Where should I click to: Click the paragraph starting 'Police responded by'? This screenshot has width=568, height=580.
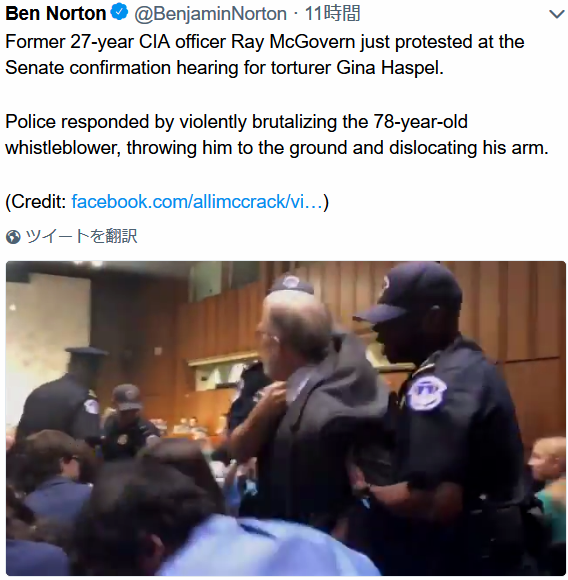pyautogui.click(x=277, y=135)
